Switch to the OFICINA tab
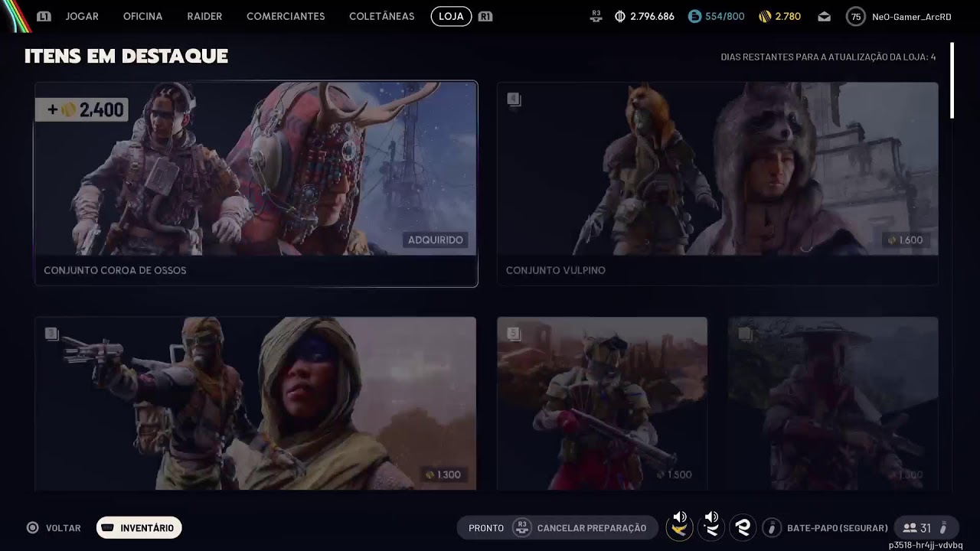 click(142, 16)
